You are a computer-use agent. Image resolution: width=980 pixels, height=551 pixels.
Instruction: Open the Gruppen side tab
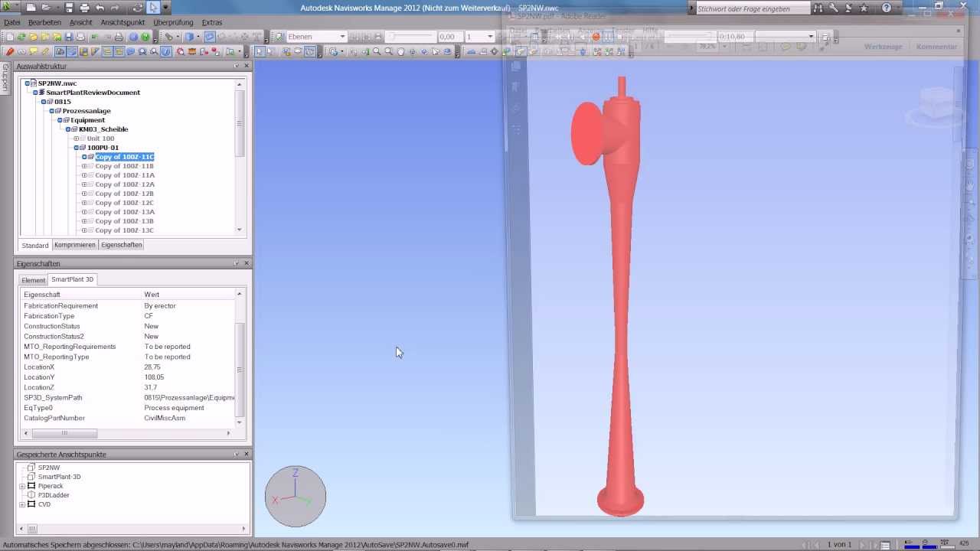pyautogui.click(x=5, y=77)
